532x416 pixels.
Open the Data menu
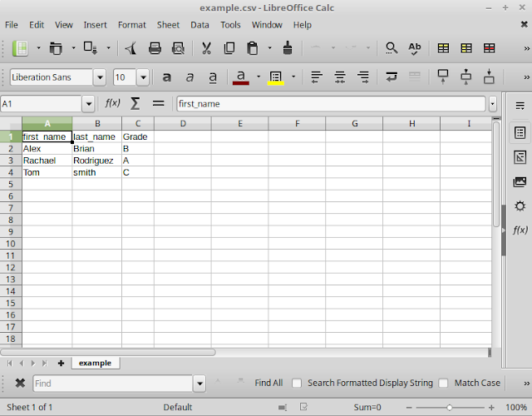click(x=199, y=25)
